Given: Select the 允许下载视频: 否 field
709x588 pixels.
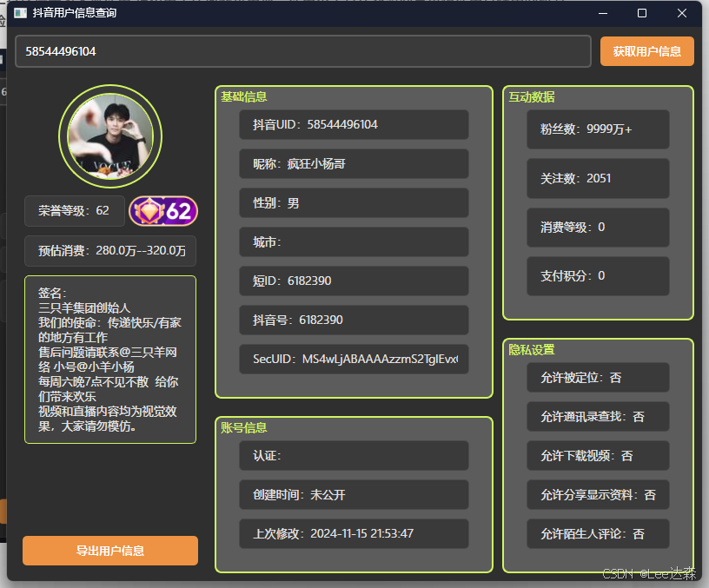Looking at the screenshot, I should pos(598,456).
